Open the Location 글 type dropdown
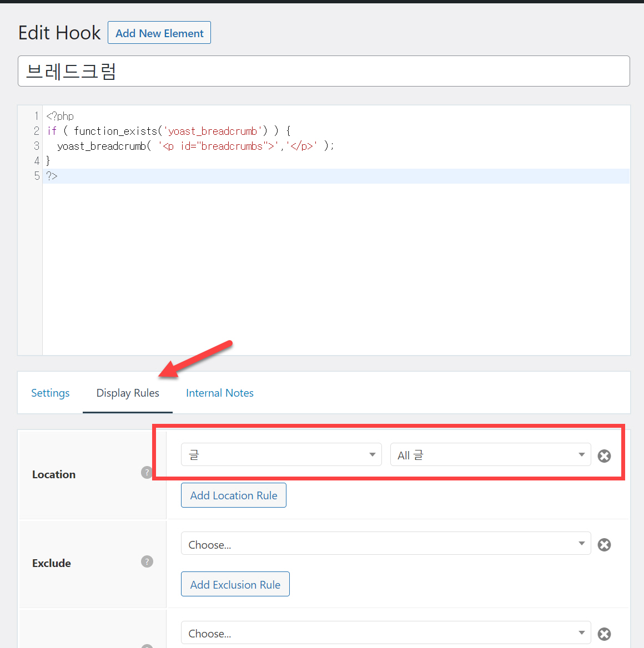 [x=281, y=454]
